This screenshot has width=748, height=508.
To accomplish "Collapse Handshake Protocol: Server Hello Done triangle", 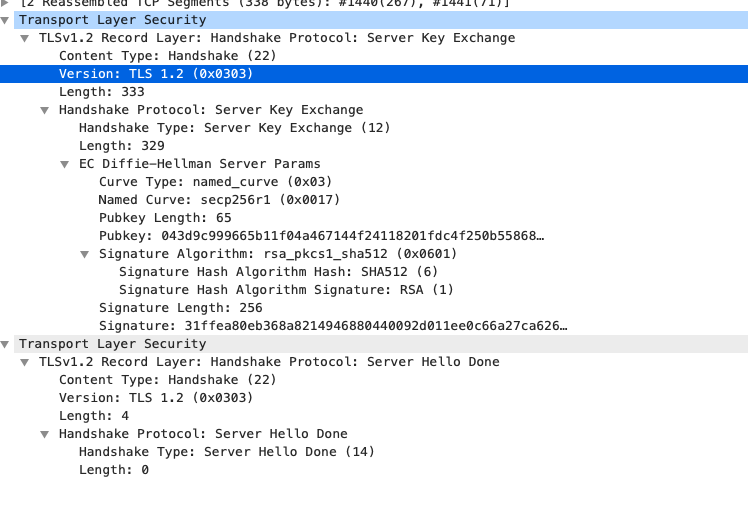I will coord(45,434).
